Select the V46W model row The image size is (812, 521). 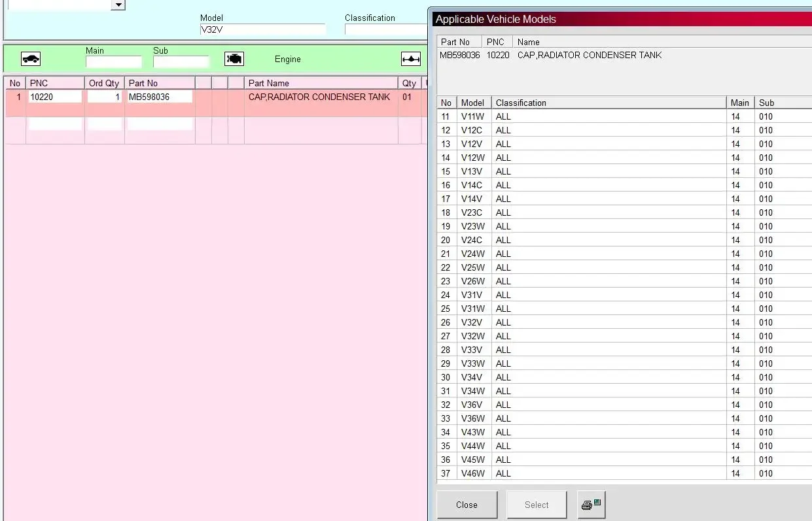(624, 473)
